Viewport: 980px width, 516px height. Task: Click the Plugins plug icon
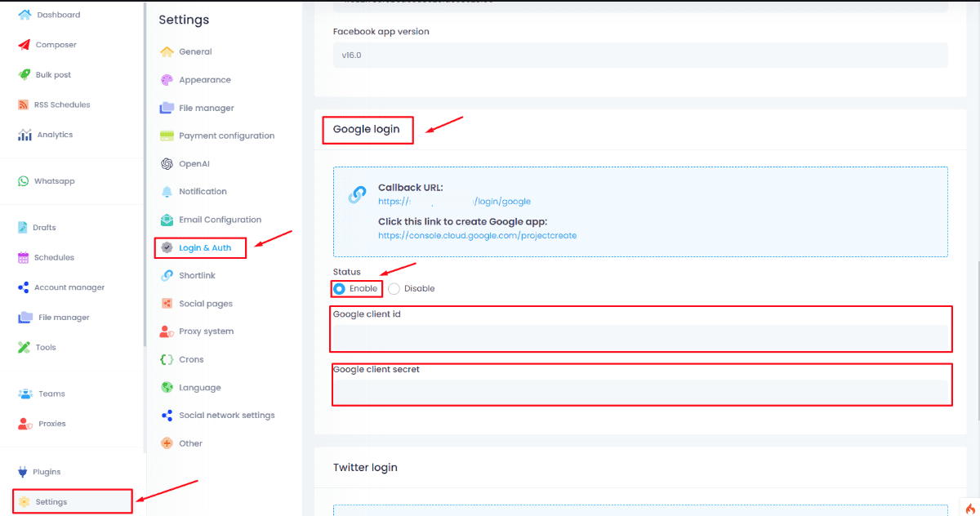pos(24,472)
